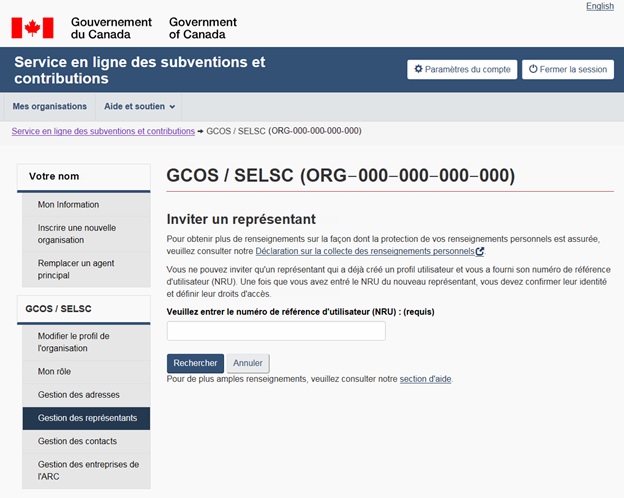Open the section d'aide link
Image resolution: width=624 pixels, height=498 pixels.
425,379
